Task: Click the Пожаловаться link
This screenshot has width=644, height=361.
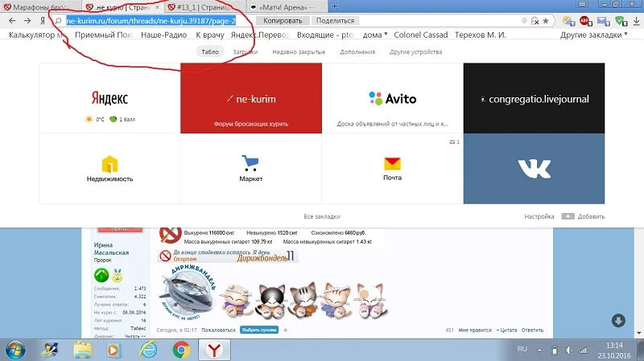Action: pyautogui.click(x=218, y=330)
